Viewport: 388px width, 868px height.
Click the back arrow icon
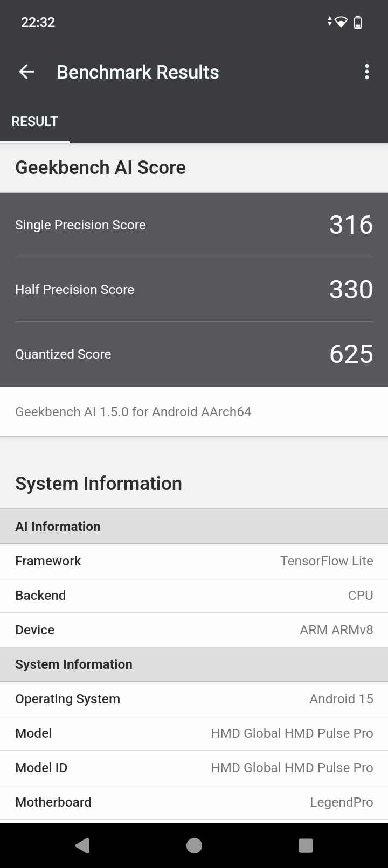point(25,71)
